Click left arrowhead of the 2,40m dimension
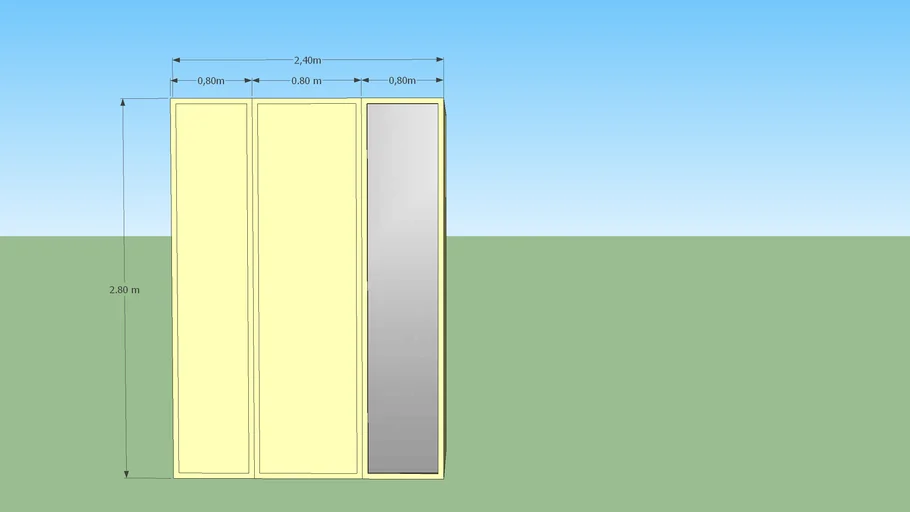The image size is (910, 512). 176,60
